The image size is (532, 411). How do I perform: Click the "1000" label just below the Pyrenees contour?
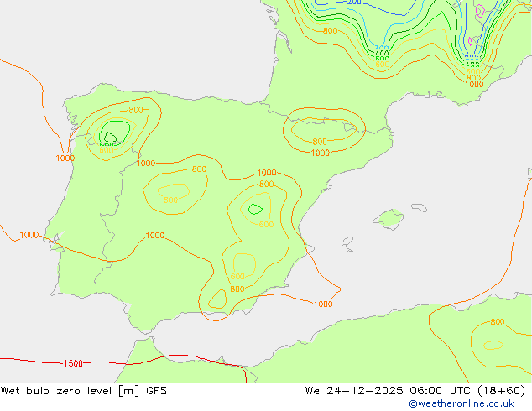(320, 153)
